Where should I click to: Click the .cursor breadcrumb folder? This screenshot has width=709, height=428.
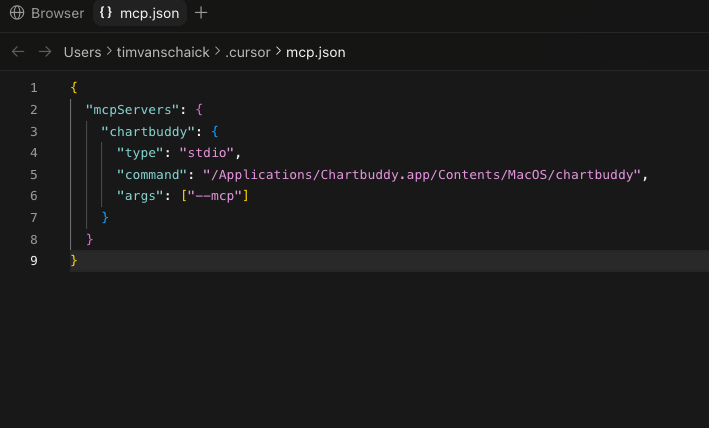click(248, 52)
